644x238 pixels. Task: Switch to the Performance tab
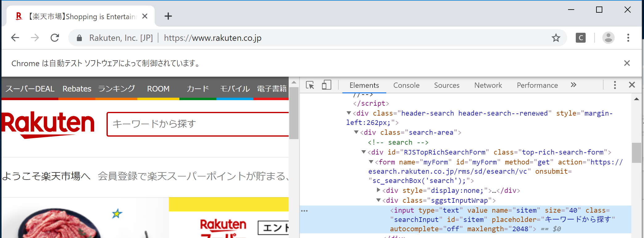pos(537,85)
